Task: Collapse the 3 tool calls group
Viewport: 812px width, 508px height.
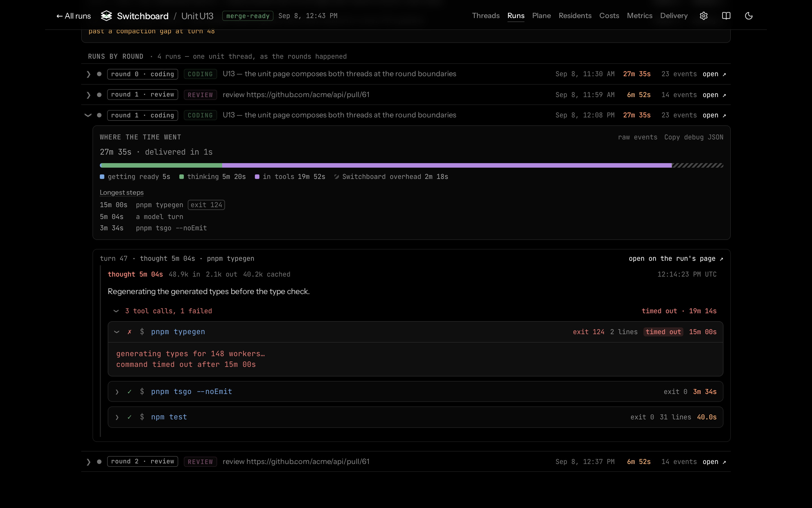Action: [x=116, y=311]
